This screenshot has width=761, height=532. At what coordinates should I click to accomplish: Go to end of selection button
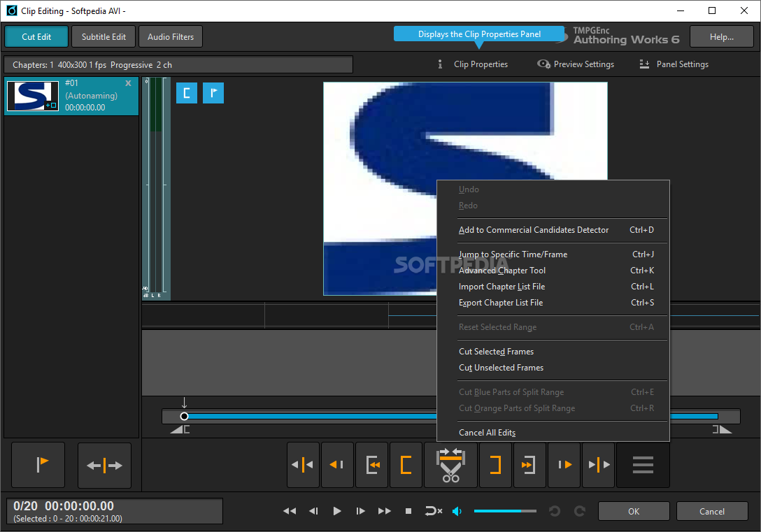[529, 465]
